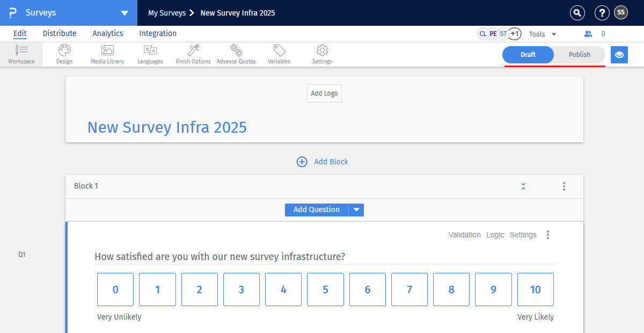Image resolution: width=644 pixels, height=333 pixels.
Task: Open the Media Library
Action: [x=107, y=54]
